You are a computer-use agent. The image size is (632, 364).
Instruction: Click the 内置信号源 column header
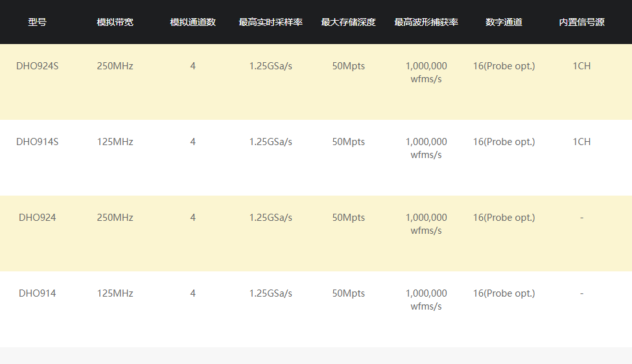point(581,22)
